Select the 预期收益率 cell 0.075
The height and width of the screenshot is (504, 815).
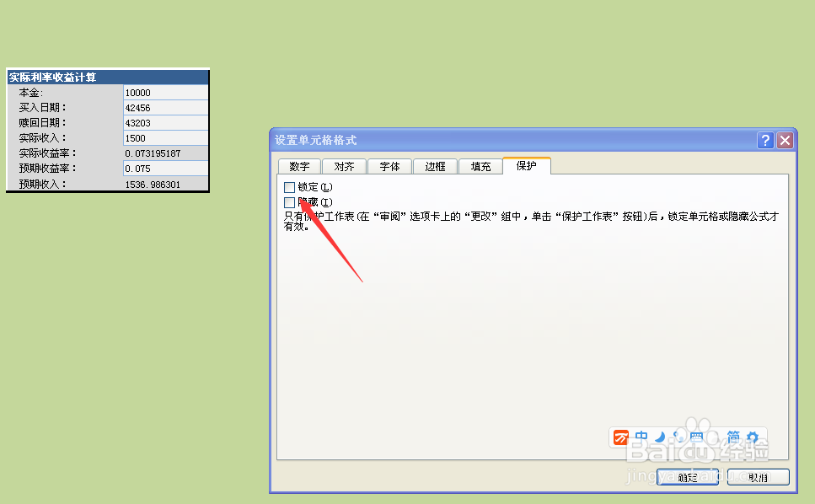click(166, 169)
